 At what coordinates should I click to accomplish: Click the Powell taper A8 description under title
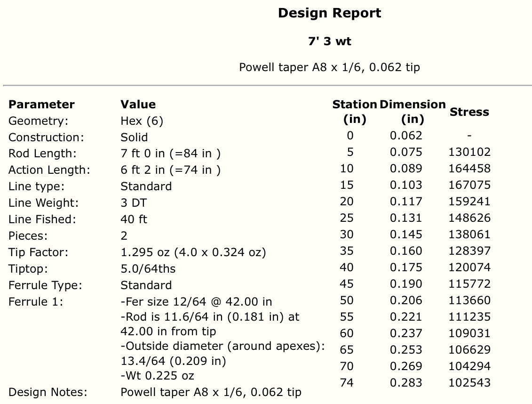(x=329, y=67)
